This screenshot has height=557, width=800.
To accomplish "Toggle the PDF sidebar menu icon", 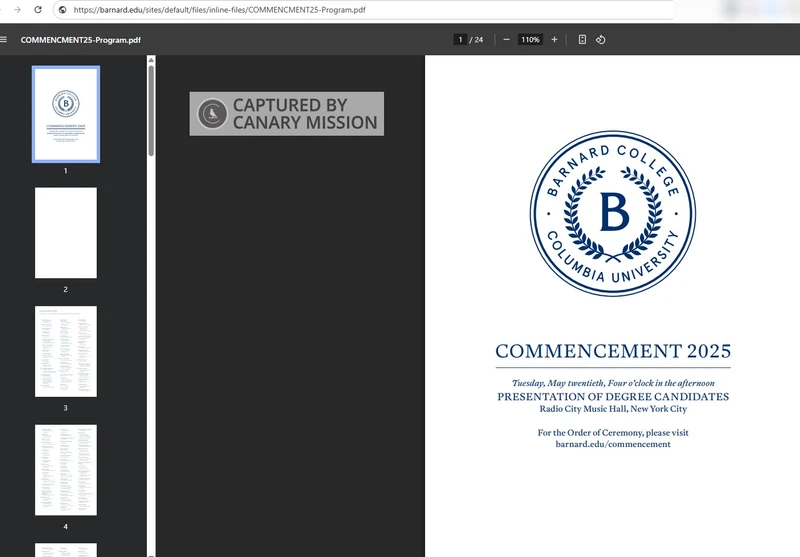I will [x=4, y=40].
